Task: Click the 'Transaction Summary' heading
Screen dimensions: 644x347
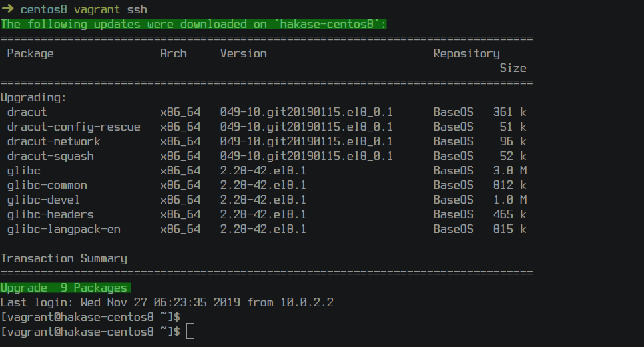Action: coord(64,258)
